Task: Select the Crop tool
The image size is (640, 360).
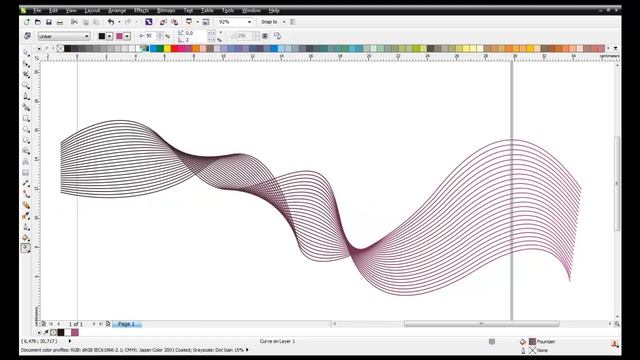Action: [x=26, y=75]
